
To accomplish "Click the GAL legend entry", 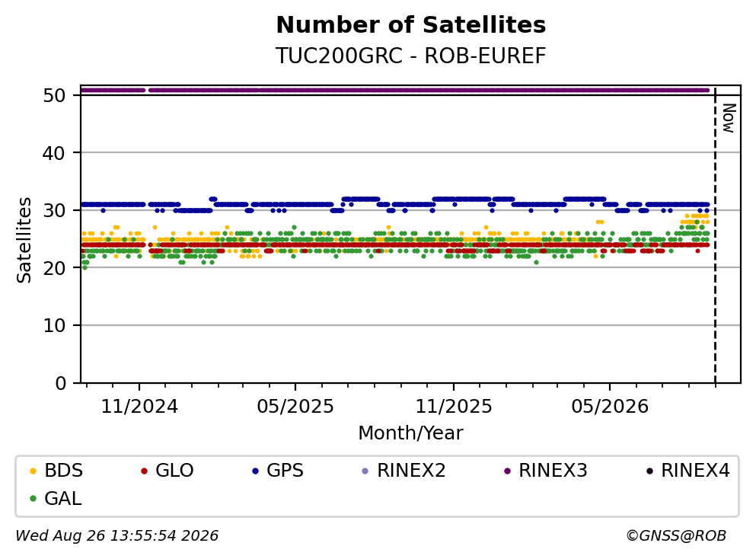I will [56, 498].
